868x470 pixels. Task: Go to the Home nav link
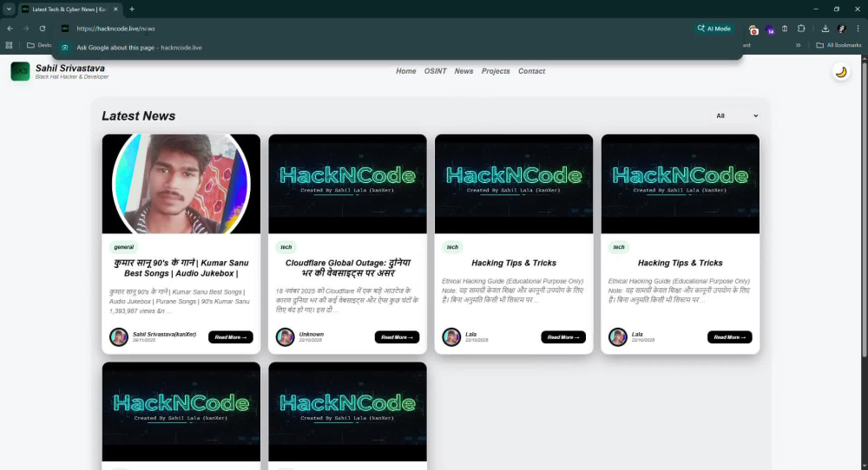(405, 71)
